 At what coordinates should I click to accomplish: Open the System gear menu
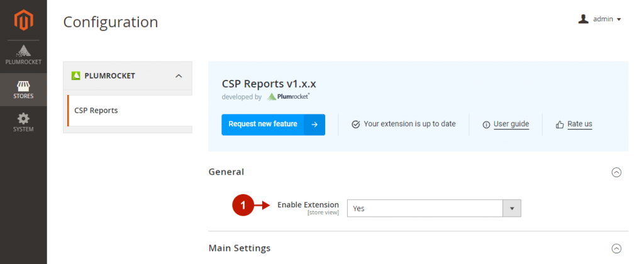[x=23, y=122]
